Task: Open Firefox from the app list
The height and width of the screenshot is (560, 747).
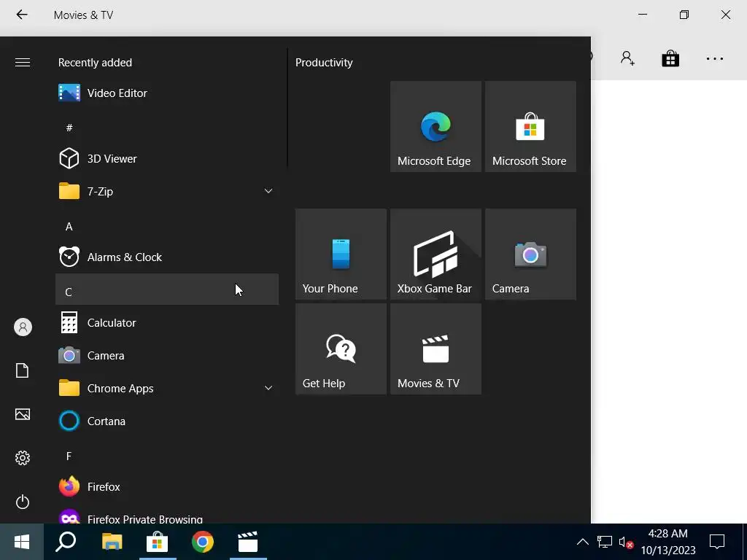Action: coord(167,486)
